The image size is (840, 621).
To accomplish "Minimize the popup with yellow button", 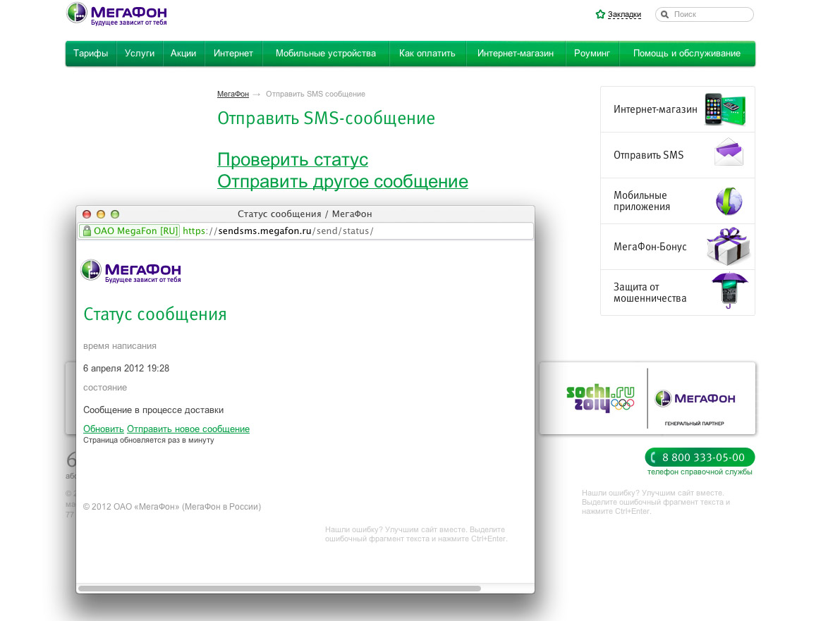I will [x=101, y=214].
